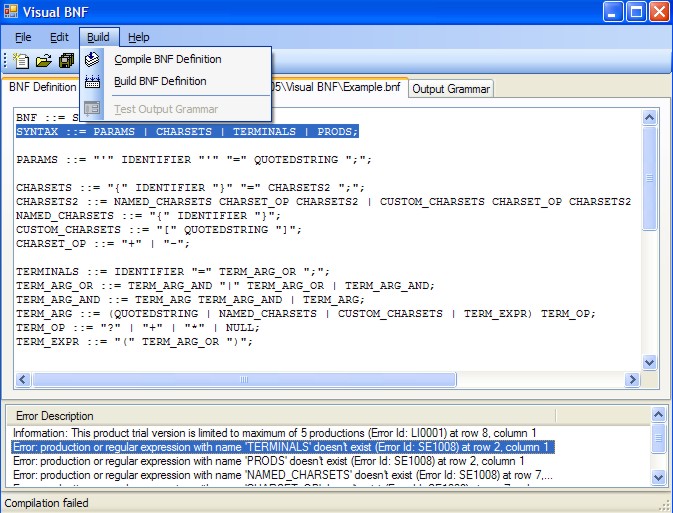Close the open Build menu
The height and width of the screenshot is (513, 673).
[x=98, y=37]
